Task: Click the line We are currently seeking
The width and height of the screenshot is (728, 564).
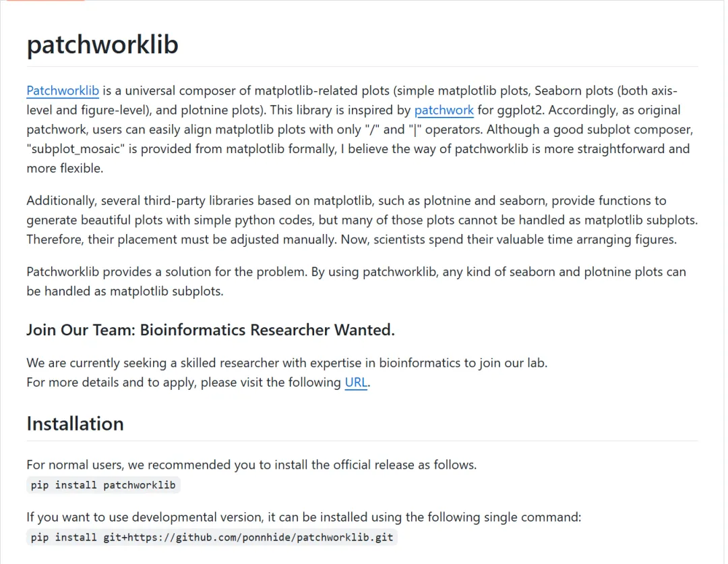Action: click(x=286, y=363)
